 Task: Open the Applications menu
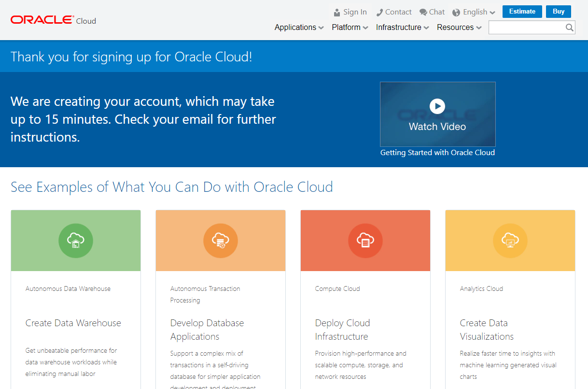pyautogui.click(x=299, y=28)
